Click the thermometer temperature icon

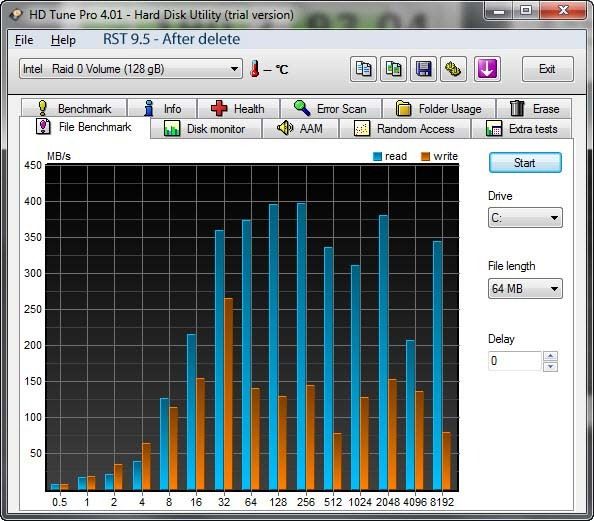[x=255, y=69]
